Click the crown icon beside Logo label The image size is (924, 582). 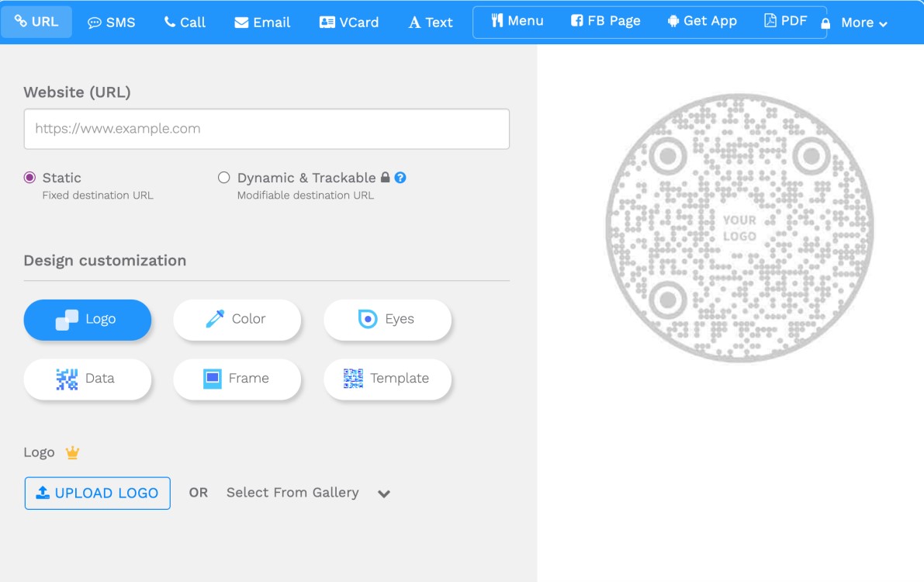(72, 452)
